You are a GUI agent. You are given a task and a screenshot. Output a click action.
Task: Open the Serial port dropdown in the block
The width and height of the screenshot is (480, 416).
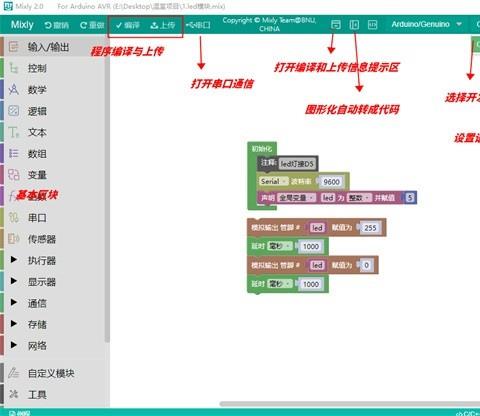274,181
